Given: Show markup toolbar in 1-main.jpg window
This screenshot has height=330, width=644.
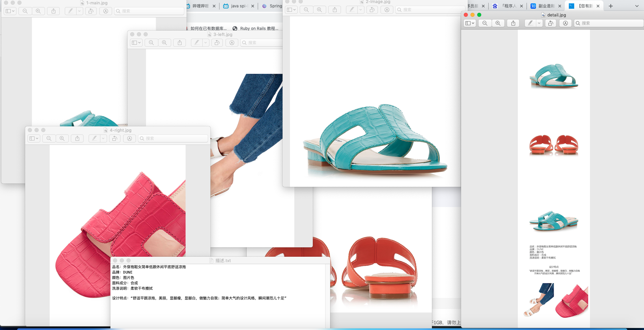Looking at the screenshot, I should (x=106, y=11).
